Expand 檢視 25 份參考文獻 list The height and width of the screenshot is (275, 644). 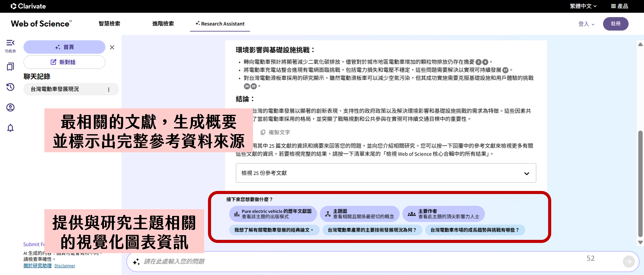click(386, 173)
